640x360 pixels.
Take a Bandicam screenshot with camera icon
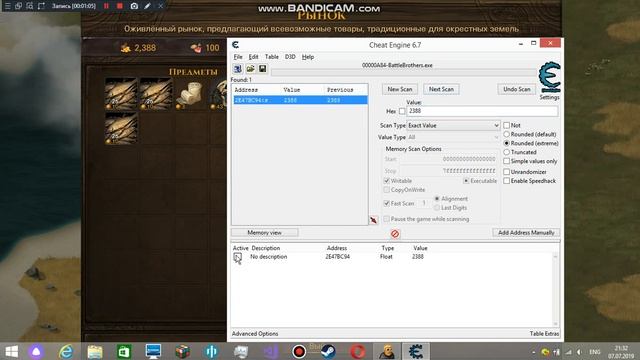pyautogui.click(x=134, y=6)
